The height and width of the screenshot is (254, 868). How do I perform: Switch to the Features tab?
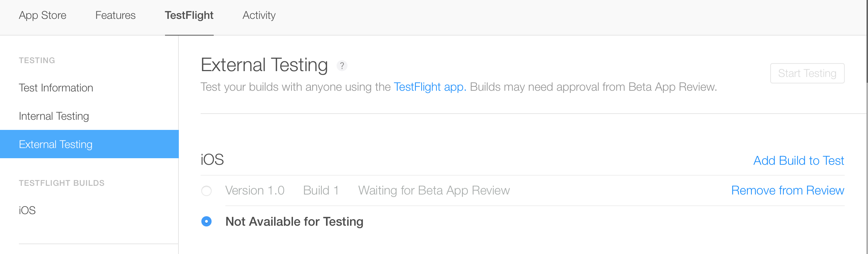115,15
